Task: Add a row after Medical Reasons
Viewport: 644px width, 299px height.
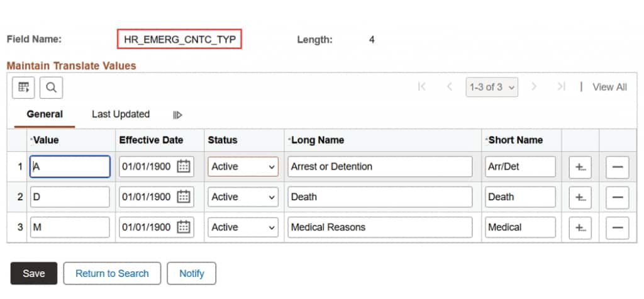Action: click(x=580, y=227)
